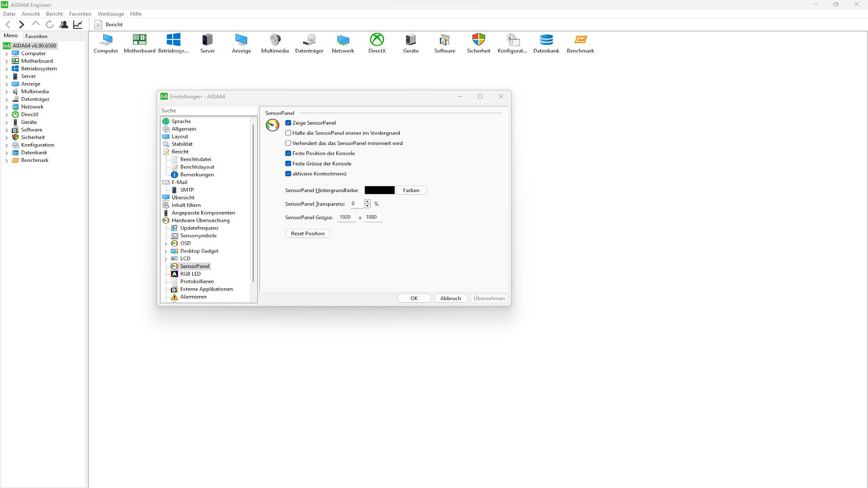Screen dimensions: 868x488
Task: Enable Halte die SensorPanel immer im Vordergrund
Action: tap(288, 133)
